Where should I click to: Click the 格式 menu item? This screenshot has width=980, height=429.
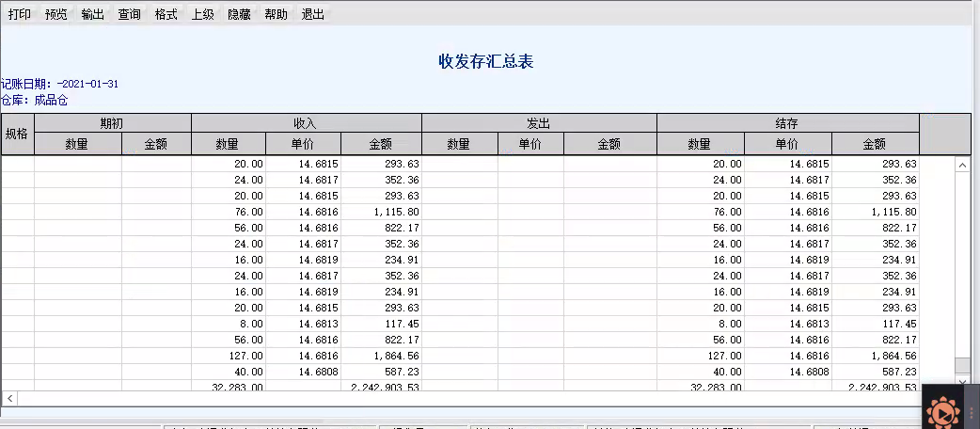tap(166, 14)
